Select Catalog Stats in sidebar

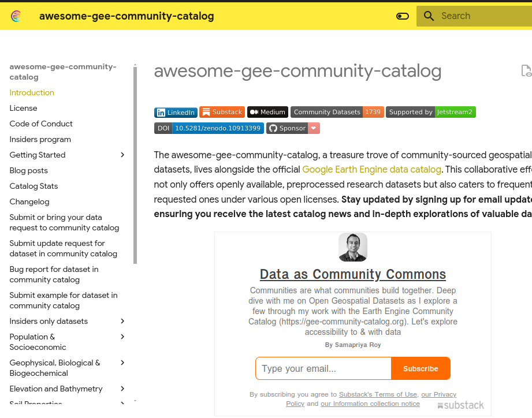[x=34, y=186]
